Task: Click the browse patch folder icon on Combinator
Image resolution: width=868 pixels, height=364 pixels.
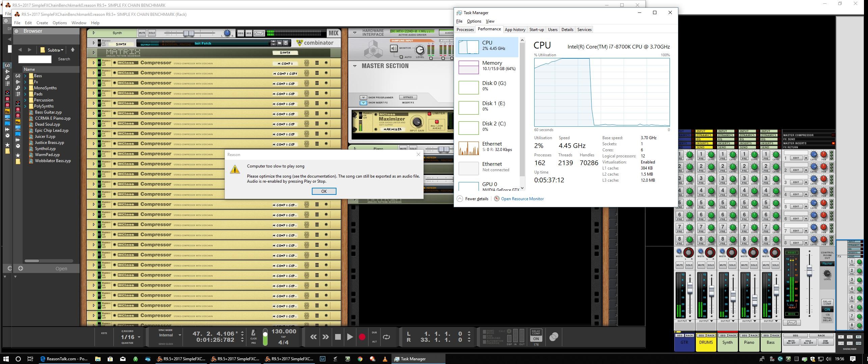Action: (280, 43)
